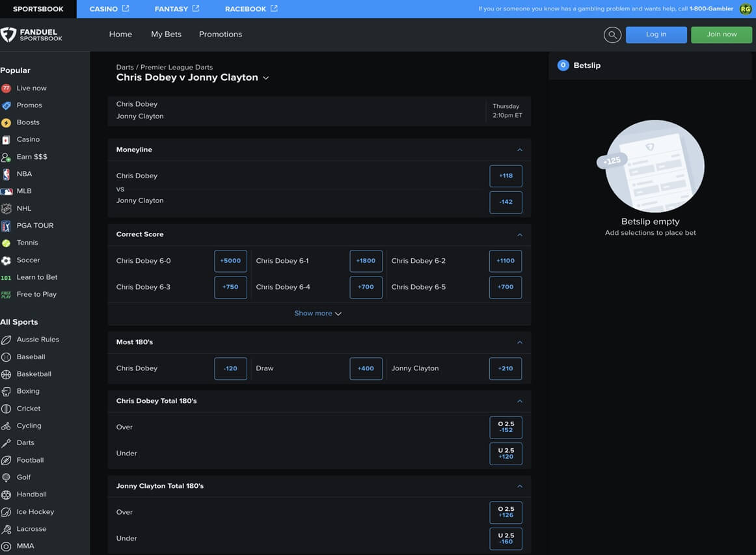Viewport: 756px width, 555px height.
Task: Click the Earn $$$ icon
Action: click(x=7, y=157)
